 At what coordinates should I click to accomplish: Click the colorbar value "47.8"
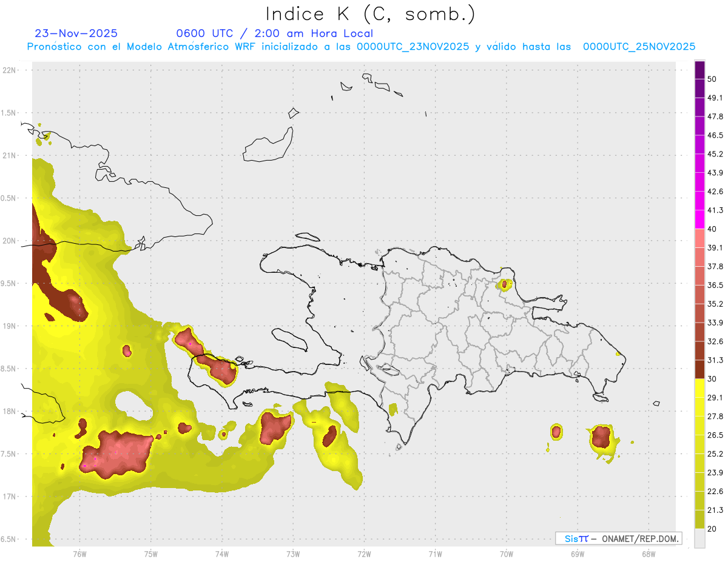715,116
